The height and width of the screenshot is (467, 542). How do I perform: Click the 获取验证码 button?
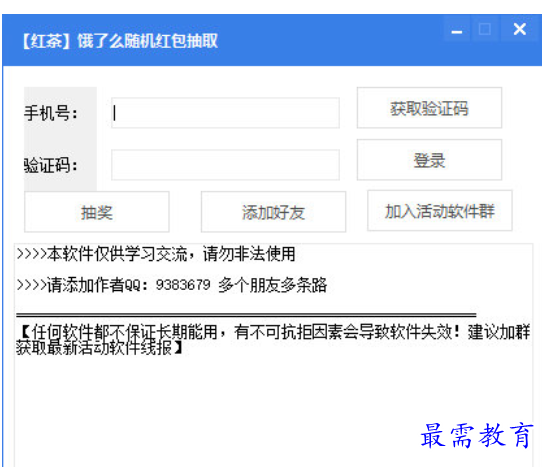(x=429, y=108)
